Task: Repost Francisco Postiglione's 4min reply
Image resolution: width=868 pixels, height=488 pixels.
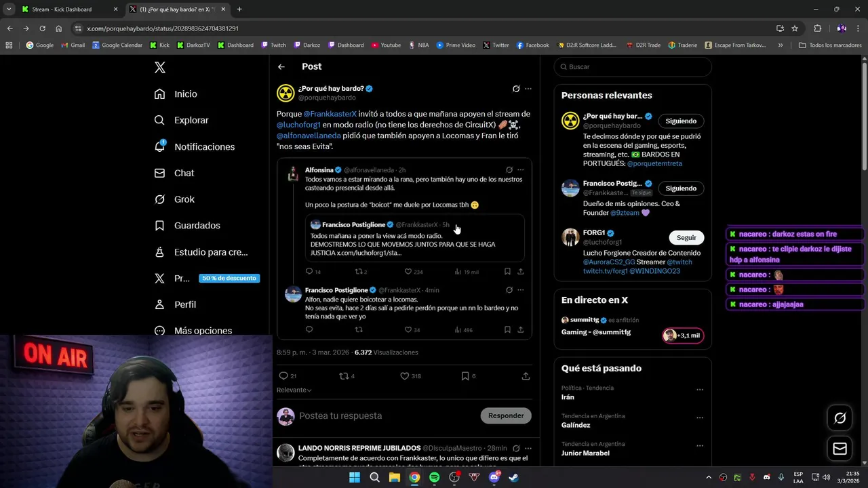Action: coord(359,330)
